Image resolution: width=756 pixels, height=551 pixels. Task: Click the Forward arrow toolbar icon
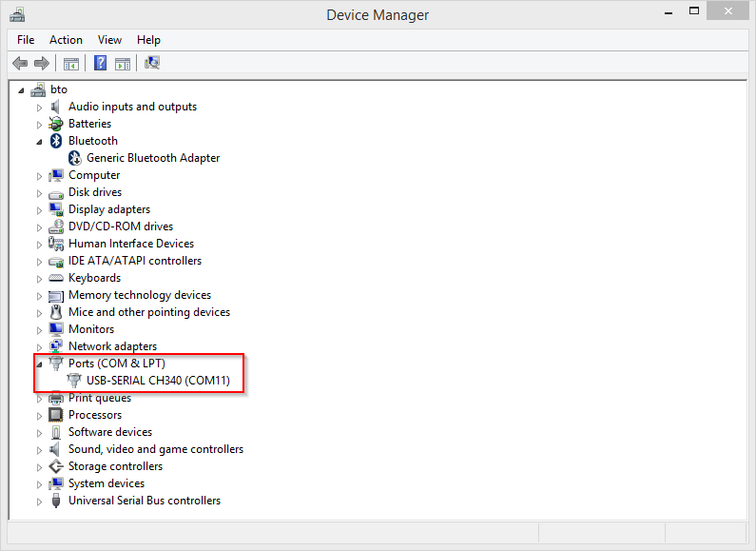tap(42, 63)
